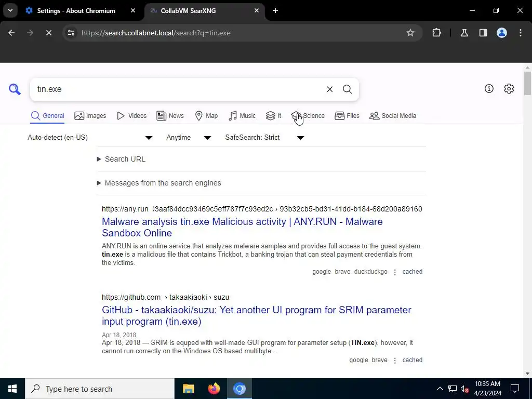This screenshot has width=532, height=399.
Task: Switch to the Images category
Action: (90, 116)
